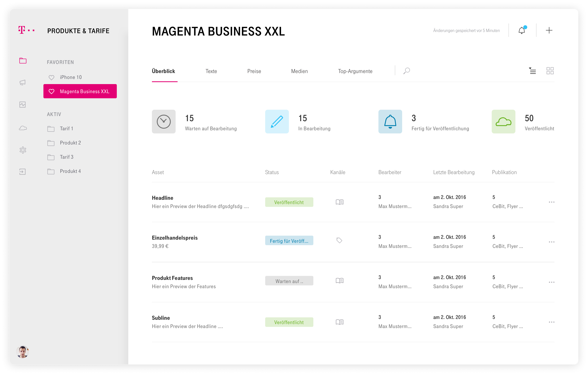Select the Magenta Business XXL favorite

tap(80, 91)
